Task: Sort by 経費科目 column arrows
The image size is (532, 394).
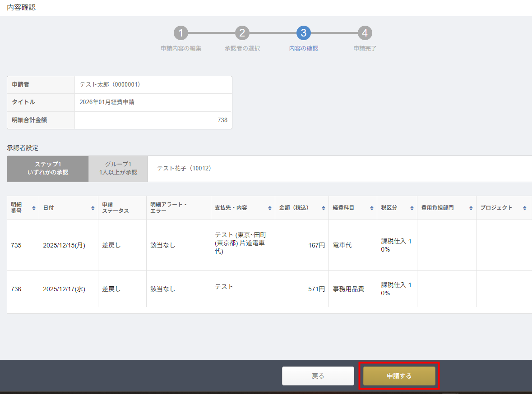Action: (x=372, y=208)
